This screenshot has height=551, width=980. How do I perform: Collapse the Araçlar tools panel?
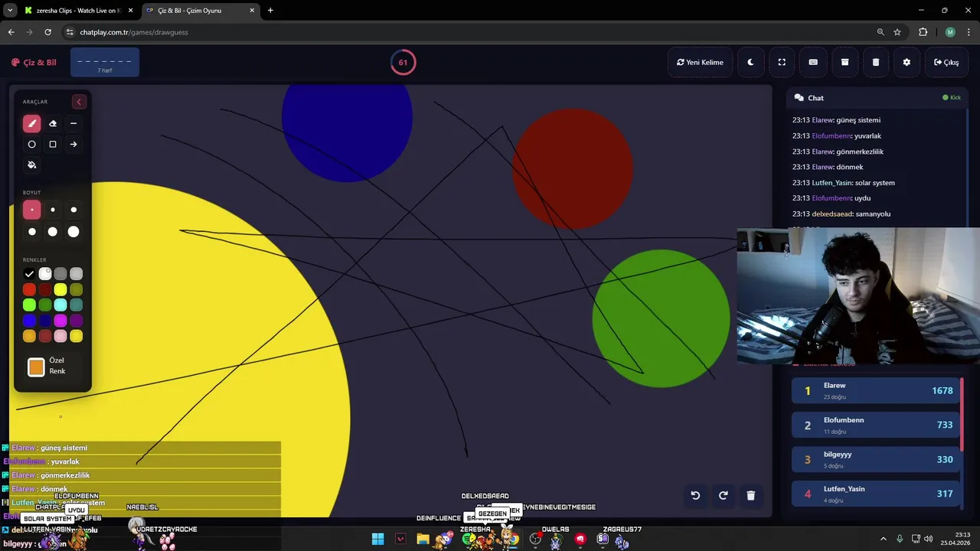[78, 102]
